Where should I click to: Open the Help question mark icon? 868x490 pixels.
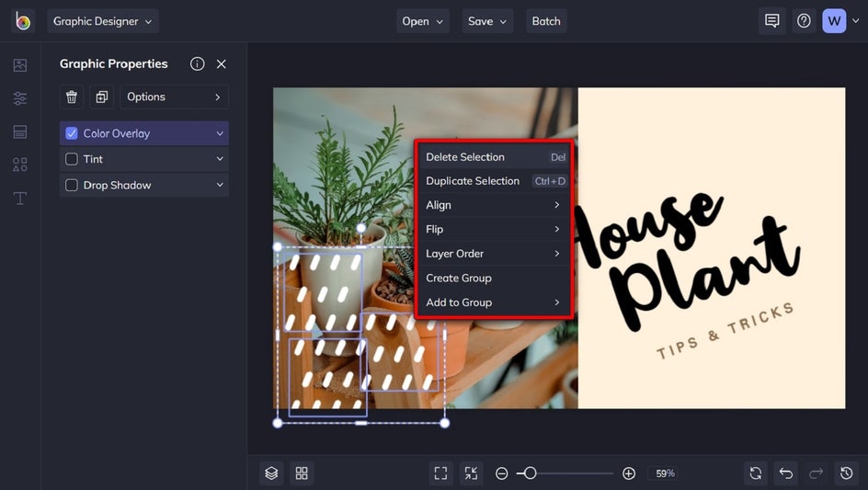pos(804,21)
